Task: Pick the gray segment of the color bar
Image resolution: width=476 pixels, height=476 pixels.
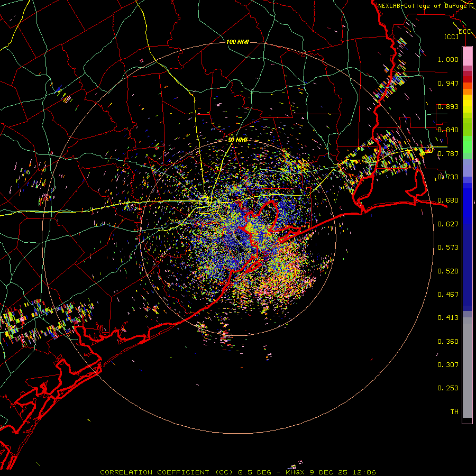Action: tap(467, 368)
